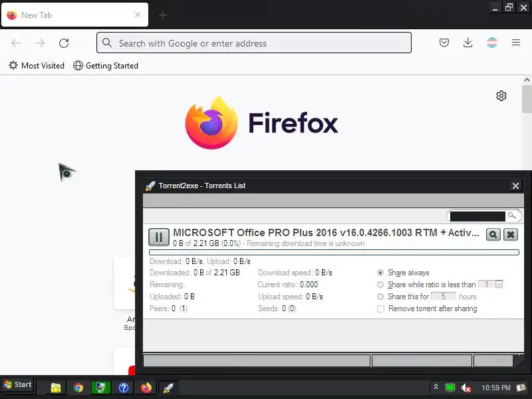Click the Firefox page vertical scrollbar thumb

click(x=527, y=98)
